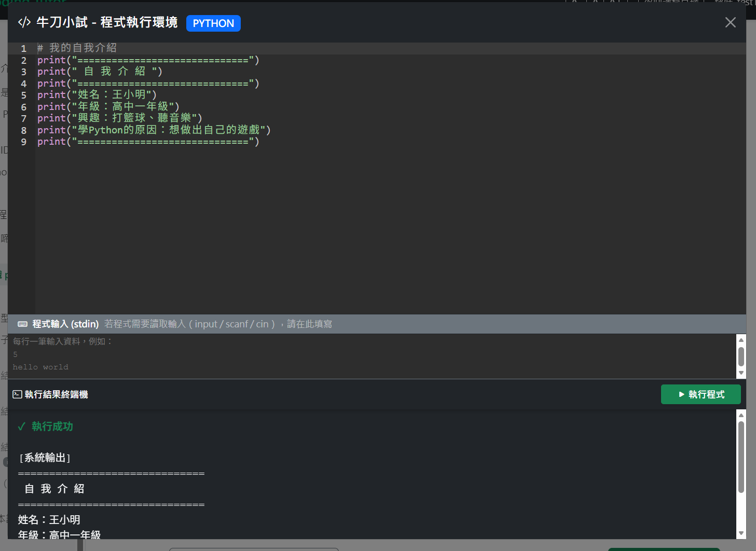Click the stdin box scrollbar up arrow
Screen dimensions: 756x551
point(741,340)
